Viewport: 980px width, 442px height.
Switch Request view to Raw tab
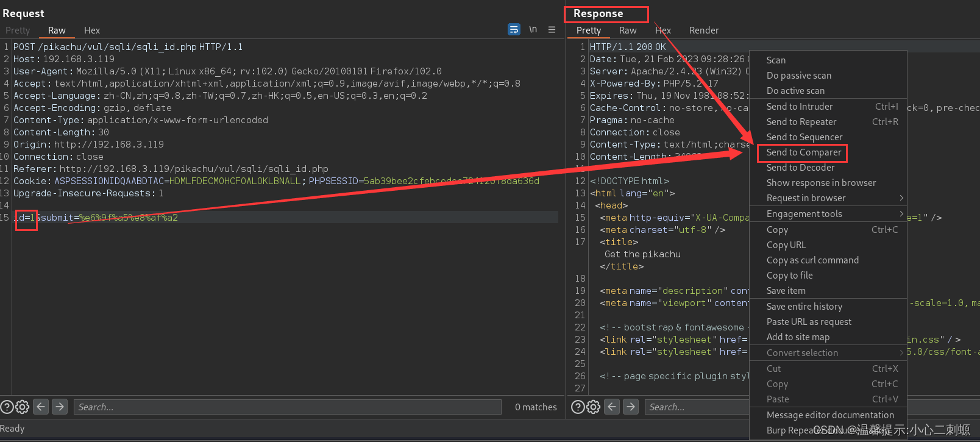coord(57,30)
